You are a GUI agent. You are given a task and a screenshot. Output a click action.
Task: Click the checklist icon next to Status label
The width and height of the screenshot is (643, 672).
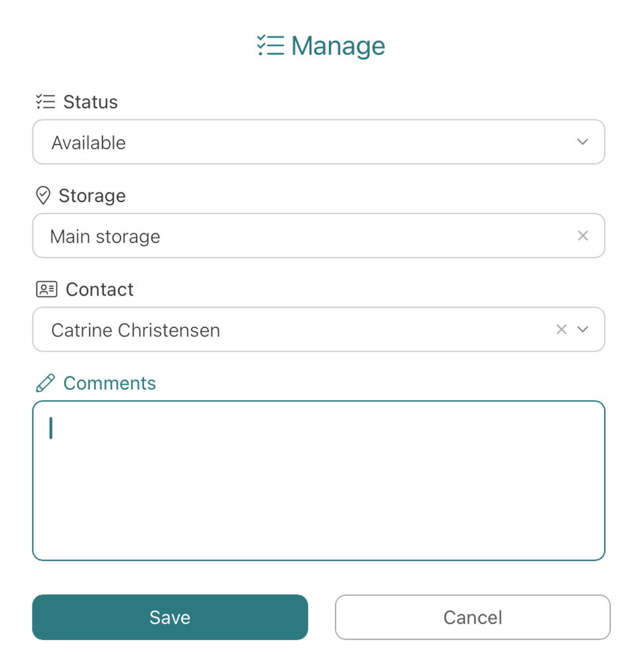tap(45, 101)
